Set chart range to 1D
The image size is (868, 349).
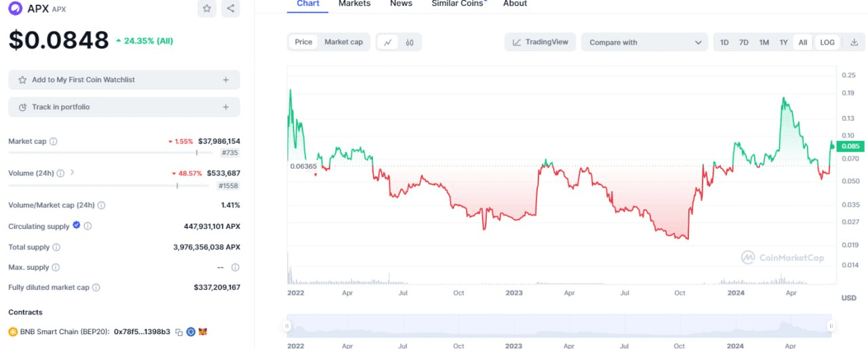point(724,42)
